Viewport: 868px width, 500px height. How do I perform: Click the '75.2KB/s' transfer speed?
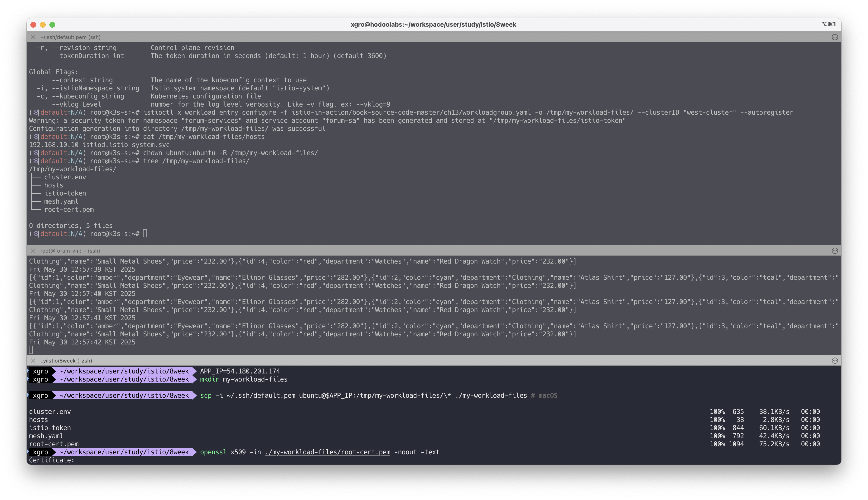tap(774, 444)
